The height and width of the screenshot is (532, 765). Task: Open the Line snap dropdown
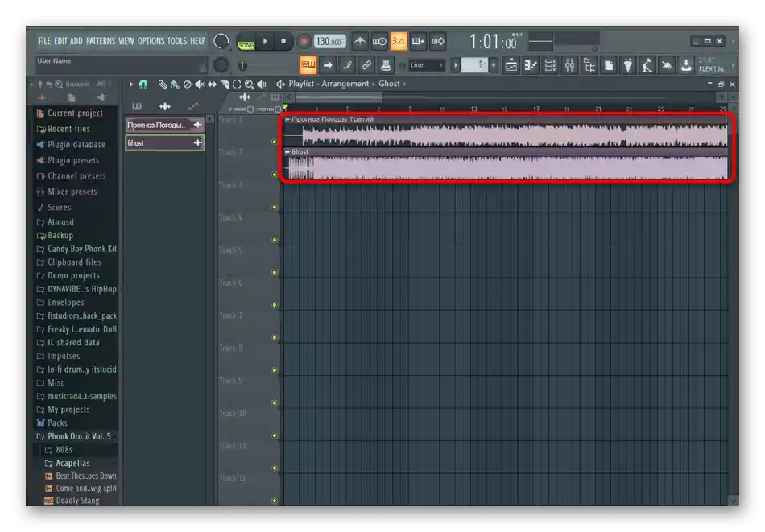[425, 65]
